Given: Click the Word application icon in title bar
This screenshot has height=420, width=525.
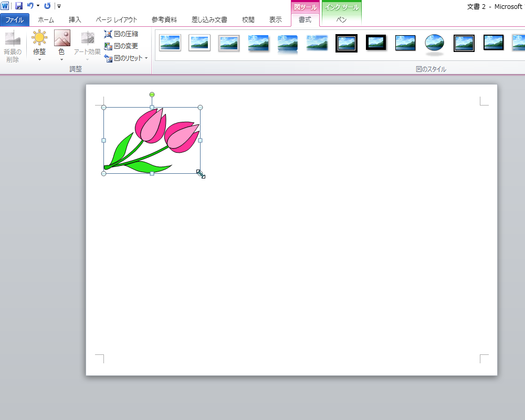Looking at the screenshot, I should 5,6.
